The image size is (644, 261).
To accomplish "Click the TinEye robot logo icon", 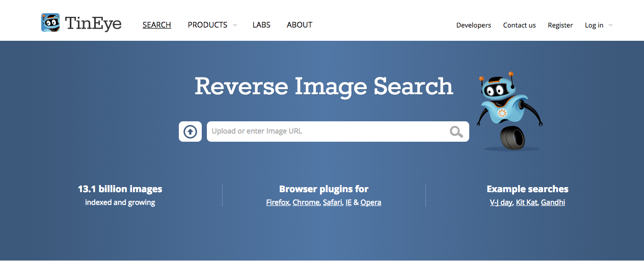I will point(50,22).
